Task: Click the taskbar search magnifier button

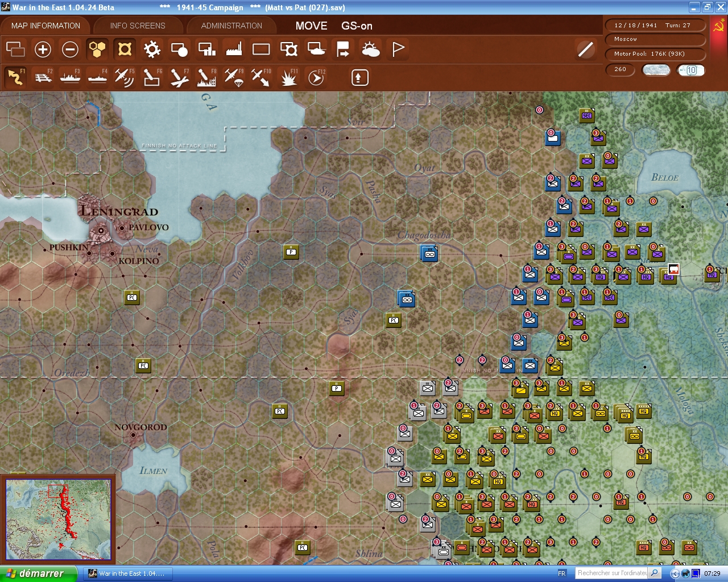Action: (x=655, y=573)
